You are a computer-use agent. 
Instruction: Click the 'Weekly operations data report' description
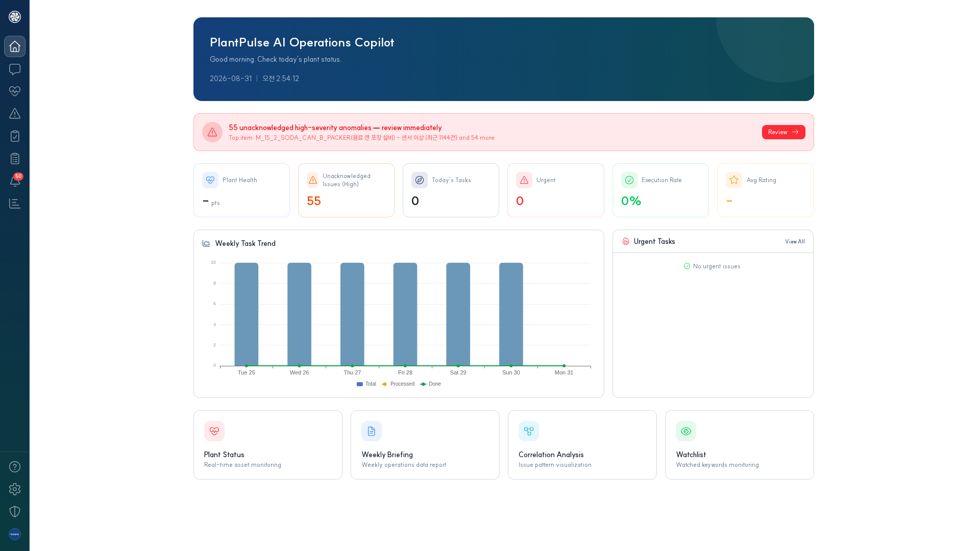coord(404,465)
